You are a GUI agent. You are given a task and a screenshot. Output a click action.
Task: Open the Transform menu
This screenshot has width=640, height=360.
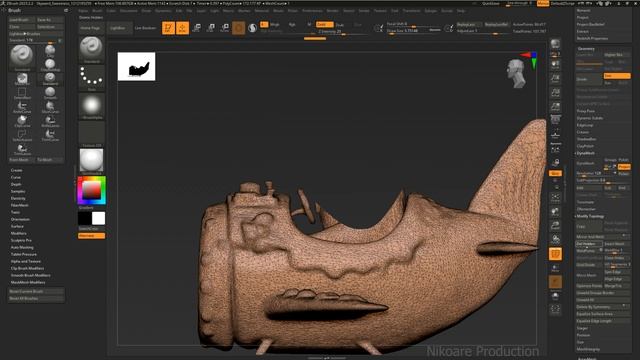tap(411, 11)
